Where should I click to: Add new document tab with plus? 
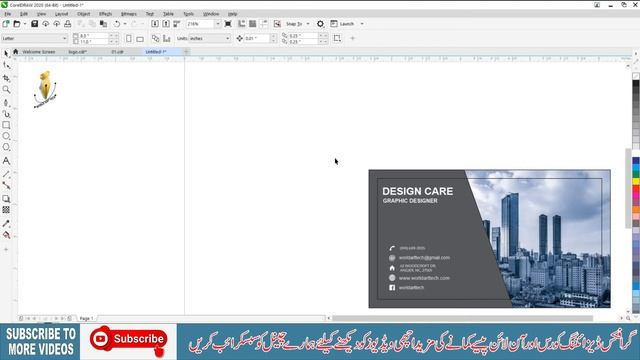187,52
